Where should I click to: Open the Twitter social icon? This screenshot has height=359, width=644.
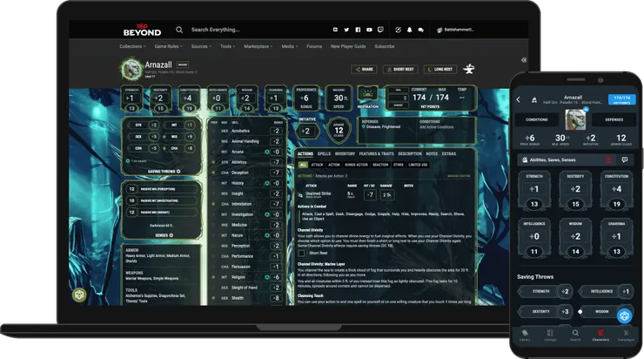[x=346, y=30]
